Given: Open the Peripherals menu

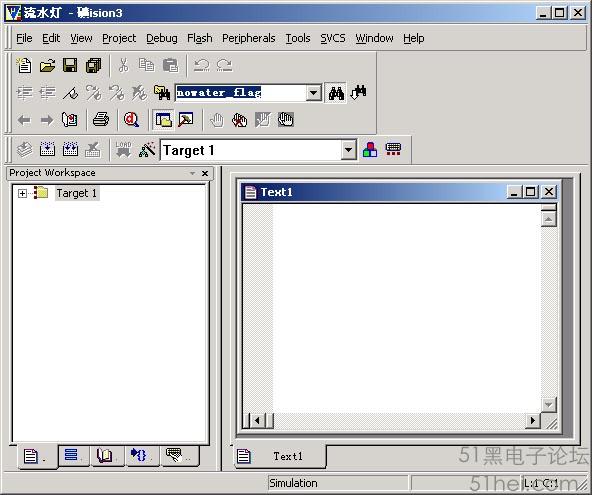Looking at the screenshot, I should pyautogui.click(x=248, y=38).
